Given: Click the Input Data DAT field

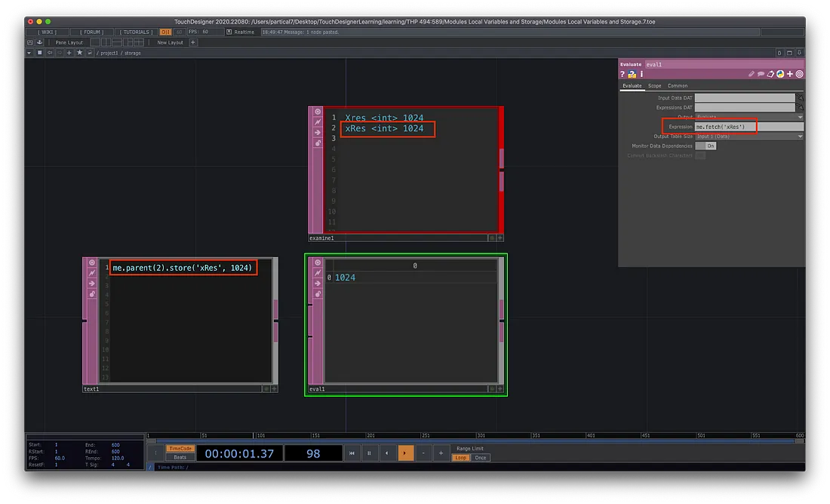Looking at the screenshot, I should [x=745, y=97].
